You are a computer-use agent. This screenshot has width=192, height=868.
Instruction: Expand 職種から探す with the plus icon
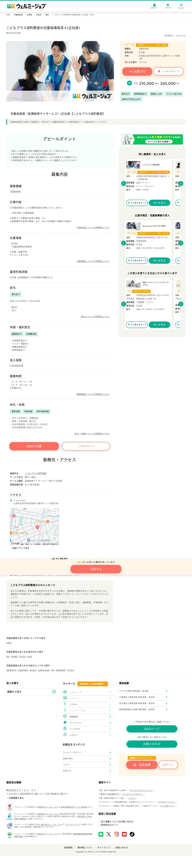point(54,692)
